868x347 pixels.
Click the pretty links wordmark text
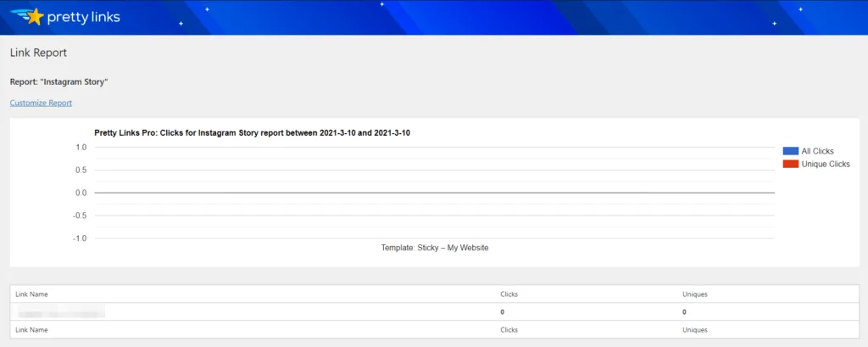(x=84, y=18)
